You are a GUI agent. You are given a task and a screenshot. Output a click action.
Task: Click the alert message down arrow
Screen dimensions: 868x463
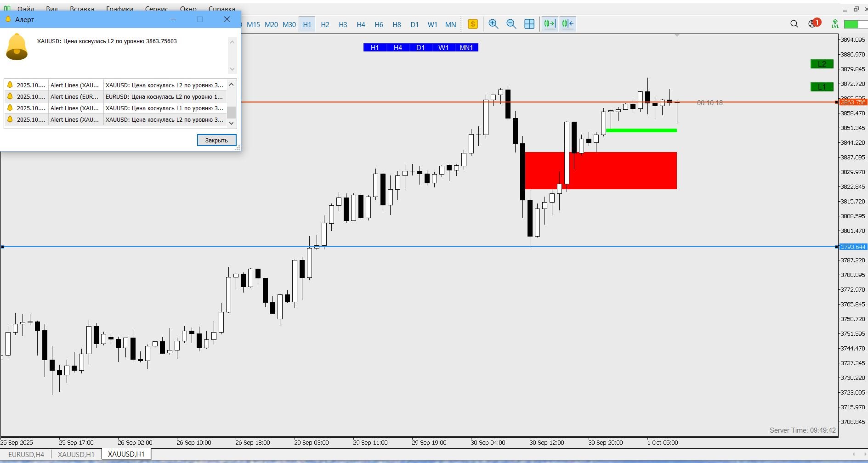click(x=232, y=69)
